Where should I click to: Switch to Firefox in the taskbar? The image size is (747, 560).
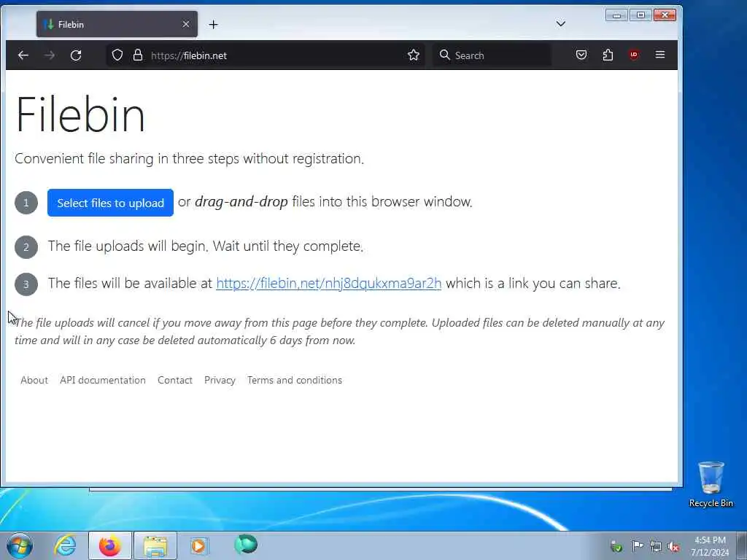[x=109, y=545]
